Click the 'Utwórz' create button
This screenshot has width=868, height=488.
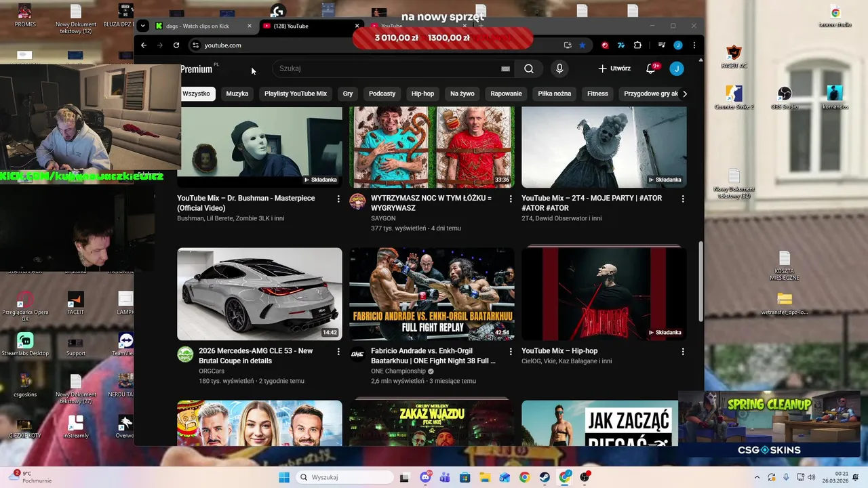point(614,68)
